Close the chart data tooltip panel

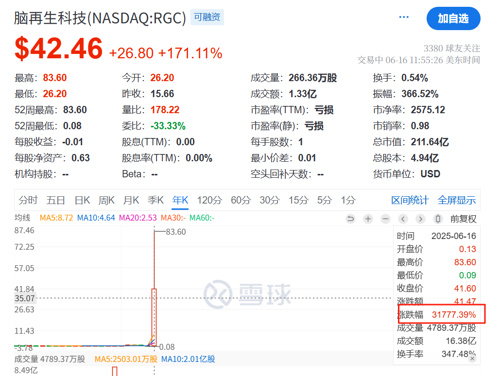[x=472, y=359]
